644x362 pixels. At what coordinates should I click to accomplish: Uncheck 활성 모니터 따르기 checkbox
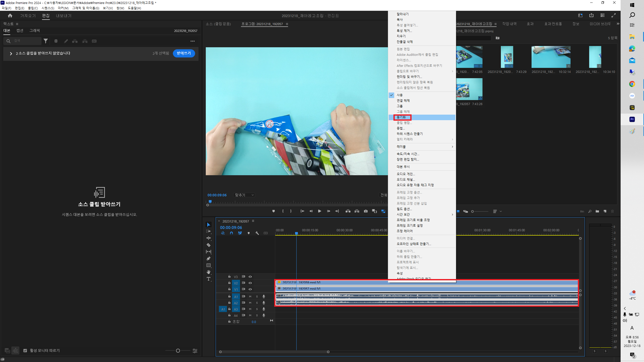[x=25, y=350]
